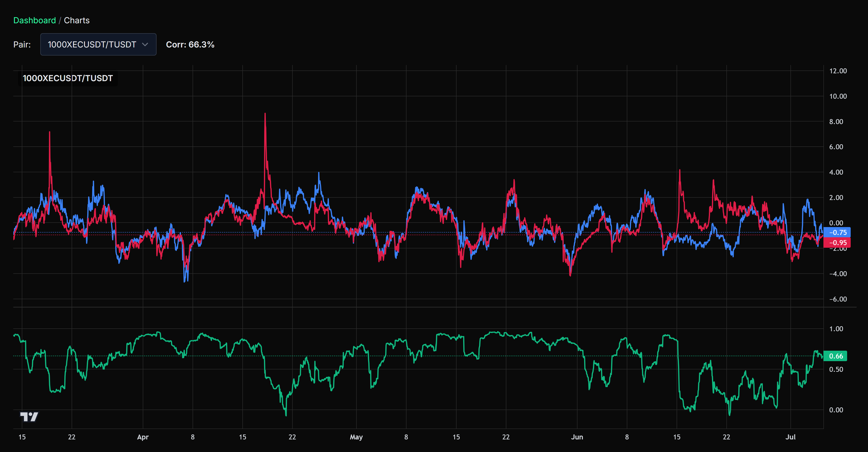Go to Dashboard breadcrumb link

[34, 20]
